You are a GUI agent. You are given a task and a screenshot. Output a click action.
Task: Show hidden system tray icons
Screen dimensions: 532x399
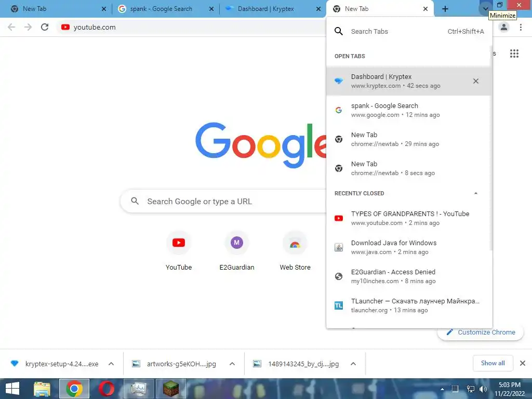[x=442, y=389]
